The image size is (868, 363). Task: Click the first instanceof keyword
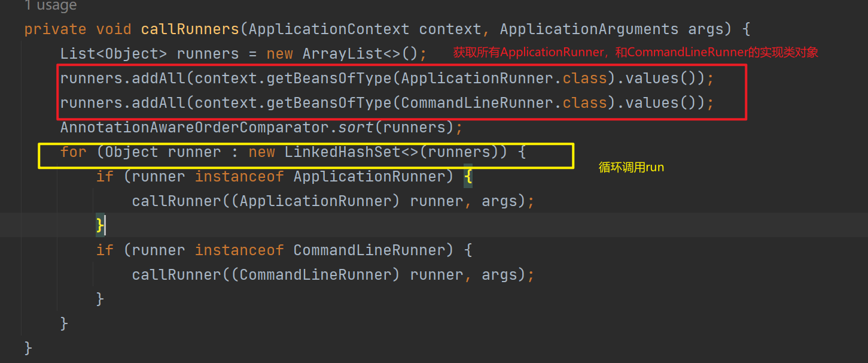(x=239, y=177)
